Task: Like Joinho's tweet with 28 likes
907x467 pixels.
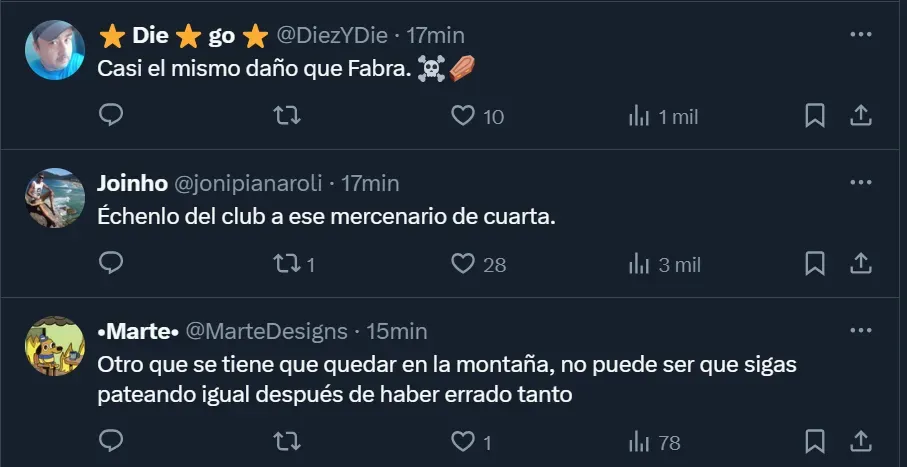Action: (x=463, y=263)
